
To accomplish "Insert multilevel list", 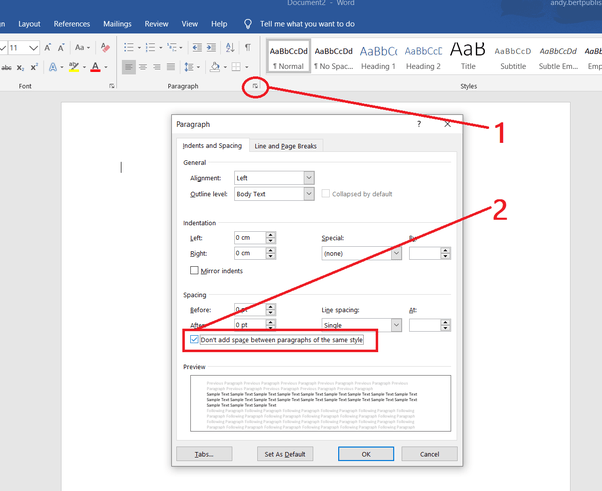I will [172, 48].
